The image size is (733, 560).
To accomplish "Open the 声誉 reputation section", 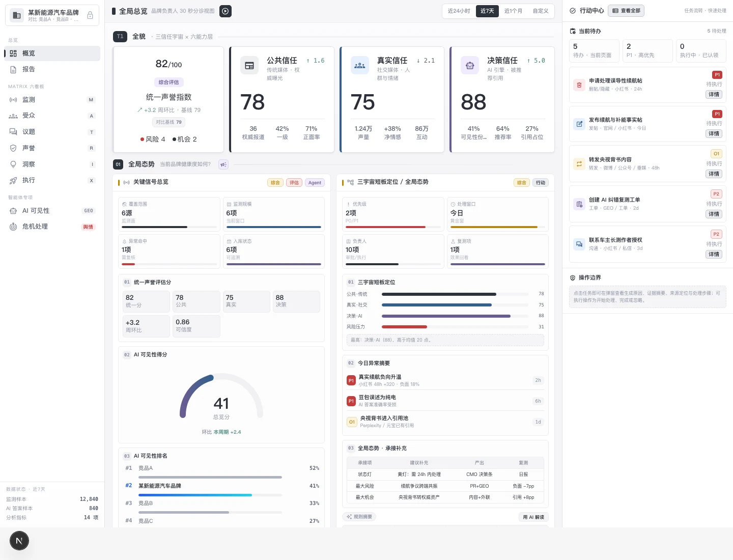I will (x=52, y=148).
